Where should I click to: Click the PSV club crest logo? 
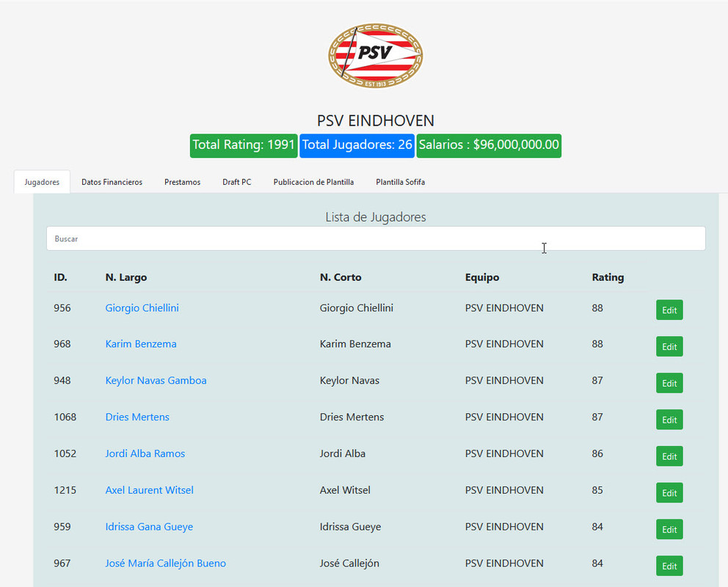(x=375, y=56)
